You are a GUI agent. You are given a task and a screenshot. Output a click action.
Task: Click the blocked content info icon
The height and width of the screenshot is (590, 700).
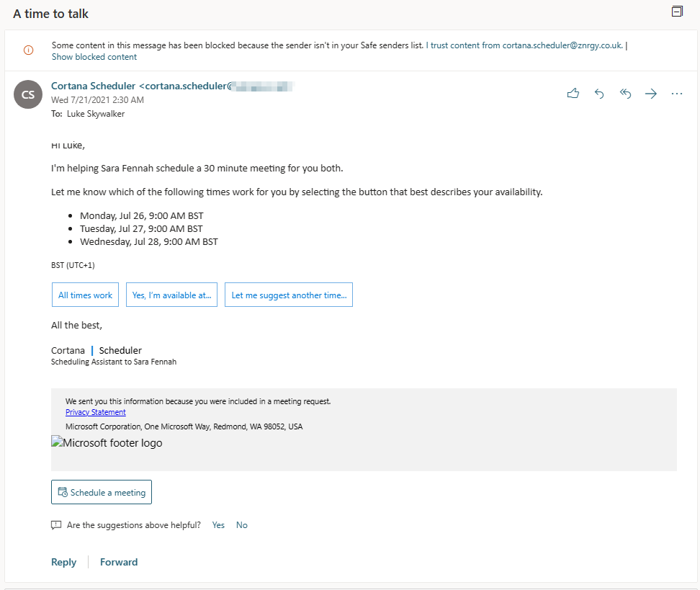(28, 50)
